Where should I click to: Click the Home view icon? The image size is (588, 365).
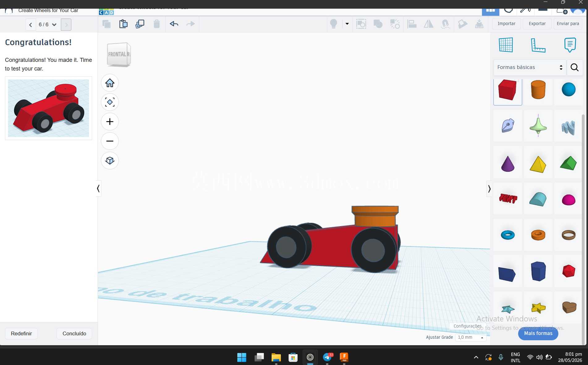[110, 83]
